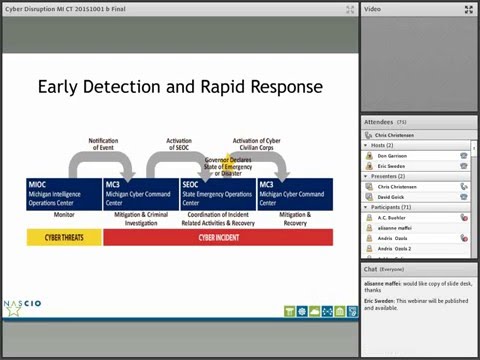
Task: Click David Geick's presenter icon
Action: click(369, 197)
